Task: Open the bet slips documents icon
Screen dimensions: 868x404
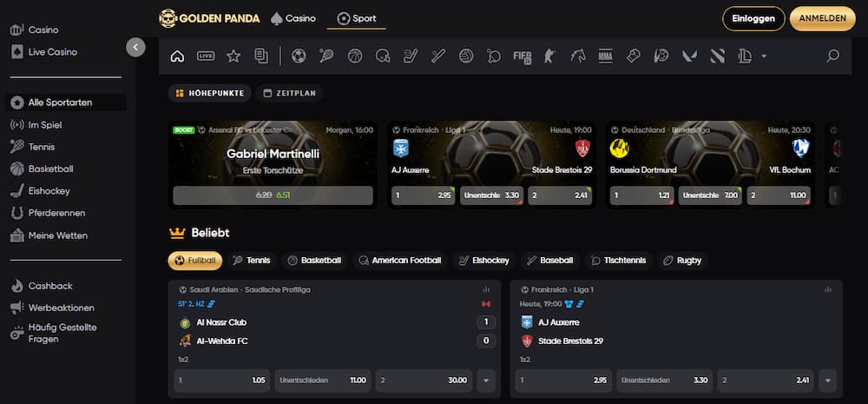Action: click(x=261, y=56)
